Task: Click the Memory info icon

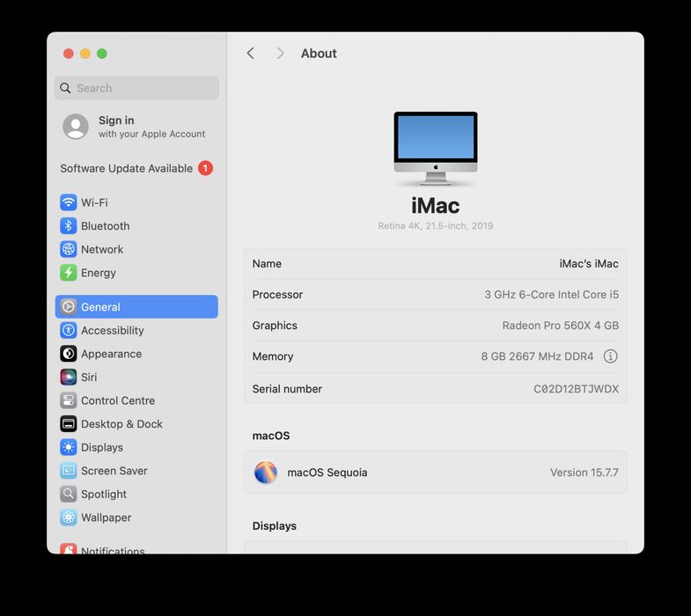Action: coord(610,356)
